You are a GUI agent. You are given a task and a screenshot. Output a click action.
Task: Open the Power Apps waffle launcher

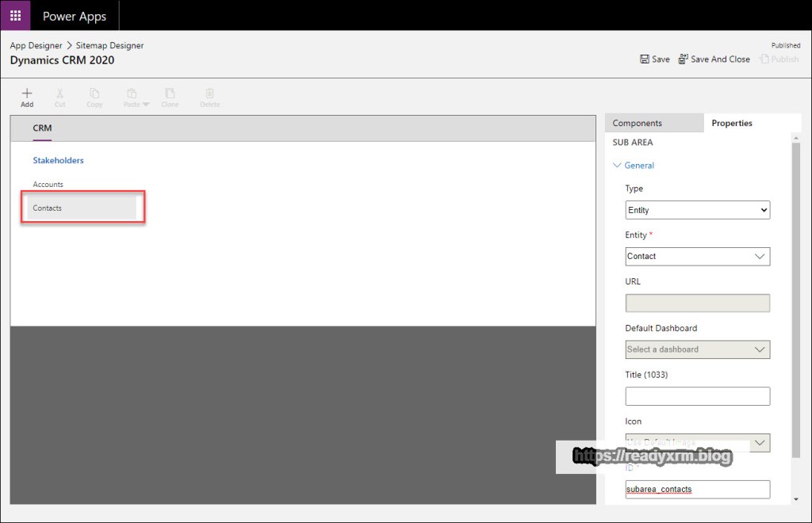point(15,16)
